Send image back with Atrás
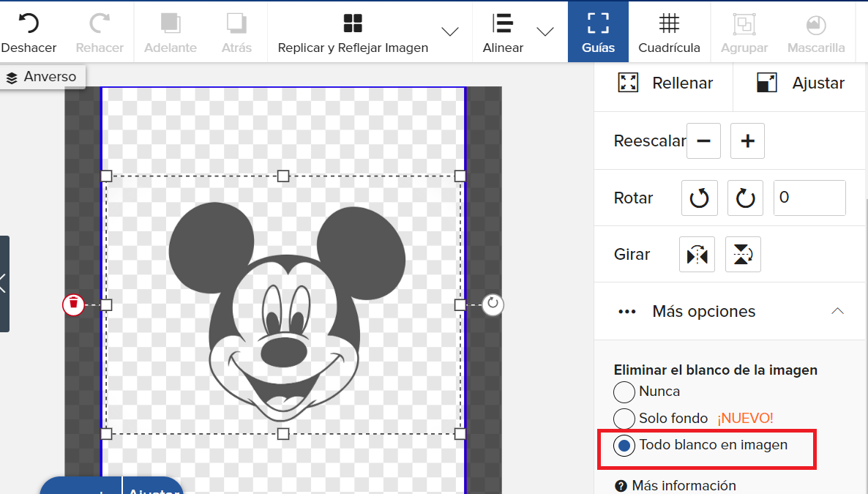Image resolution: width=868 pixels, height=494 pixels. [237, 32]
